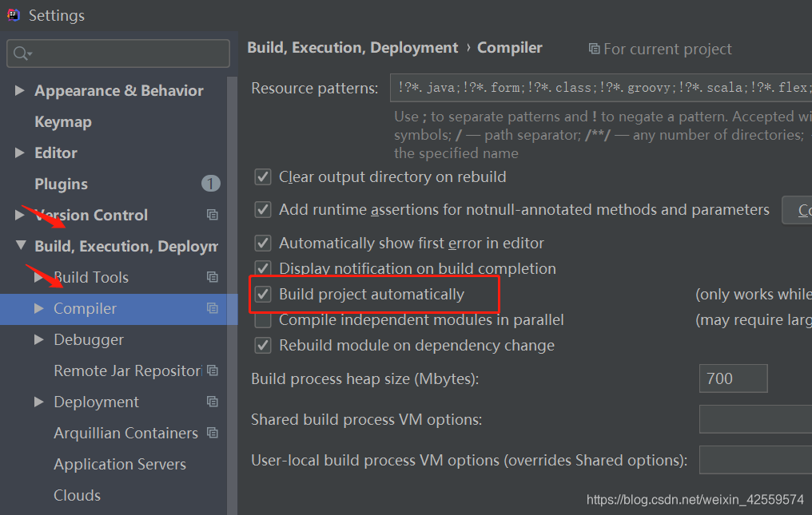
Task: Enable Compile independent modules in parallel
Action: 263,319
